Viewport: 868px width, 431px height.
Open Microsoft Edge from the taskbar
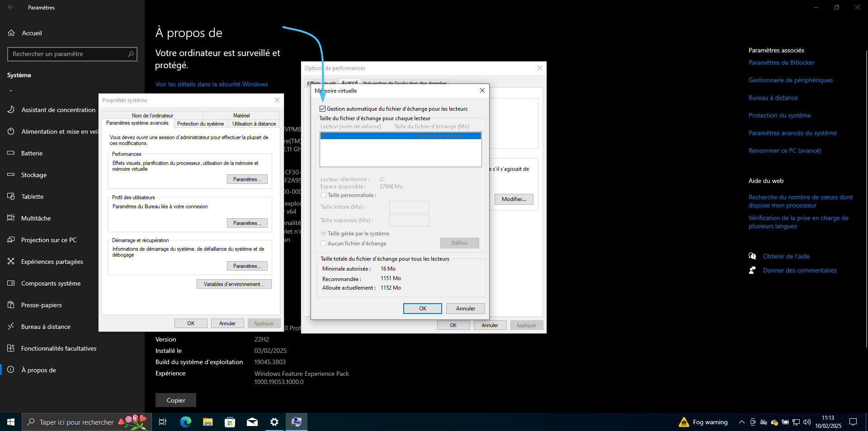[185, 422]
